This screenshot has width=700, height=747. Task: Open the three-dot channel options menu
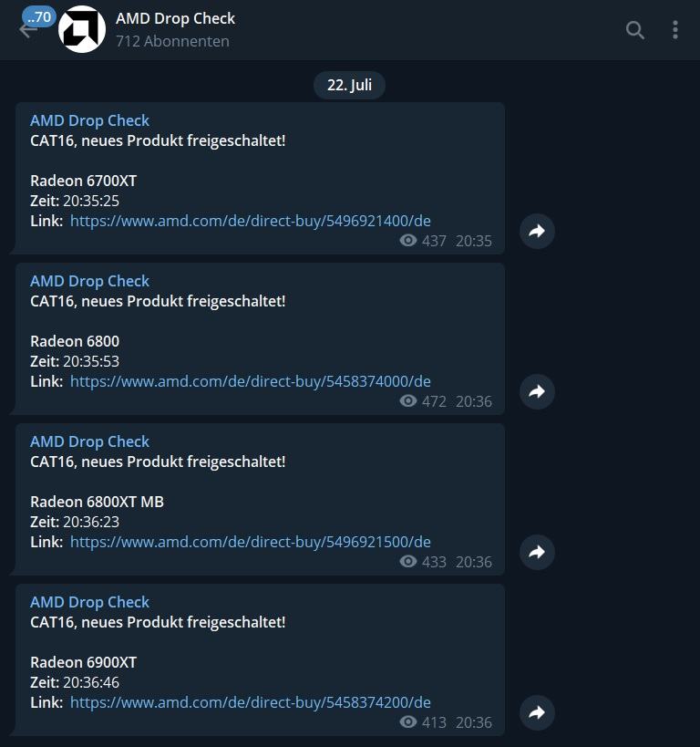pos(675,30)
